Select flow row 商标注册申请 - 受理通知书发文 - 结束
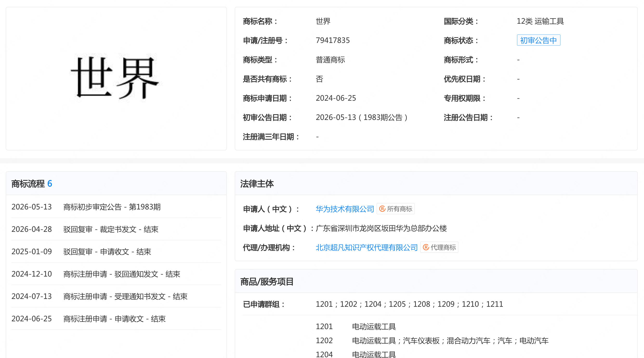644x358 pixels. (116, 296)
